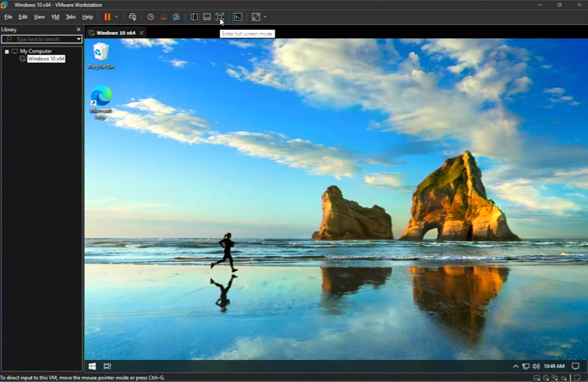Click the message log status icon
Image resolution: width=588 pixels, height=382 pixels.
(577, 378)
